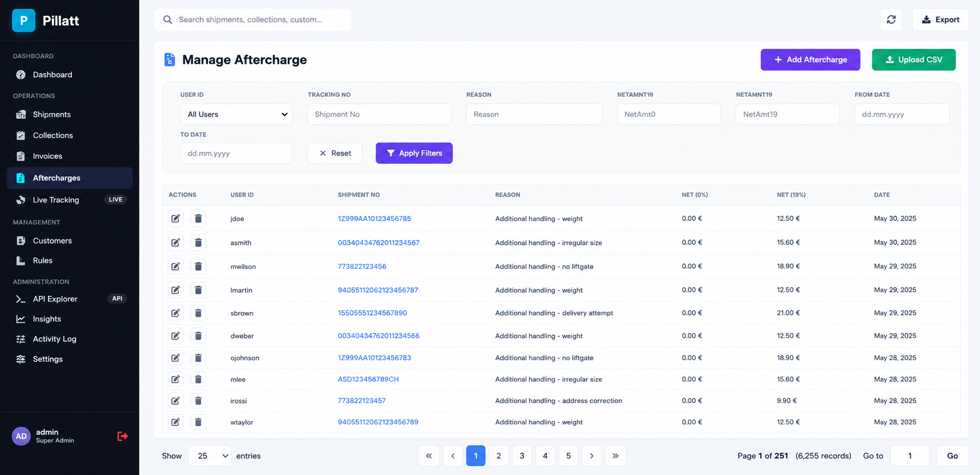Delete the wtaylor aftercharge
Screen dimensions: 980x475
(198, 422)
